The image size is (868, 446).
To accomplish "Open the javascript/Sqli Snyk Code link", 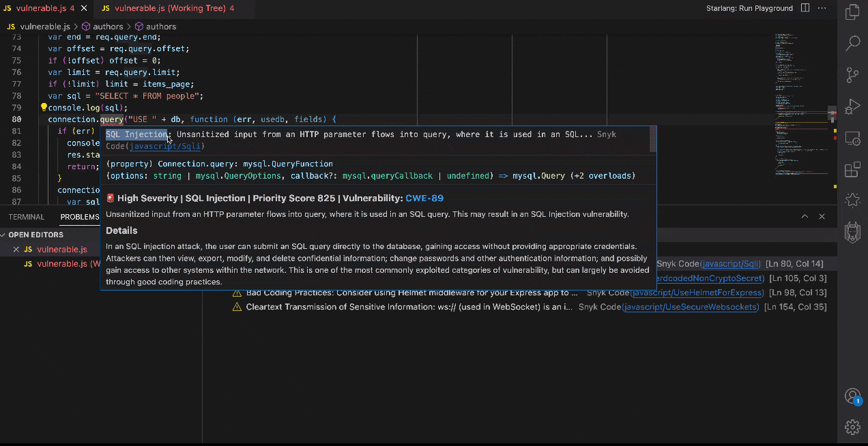I will coord(730,263).
